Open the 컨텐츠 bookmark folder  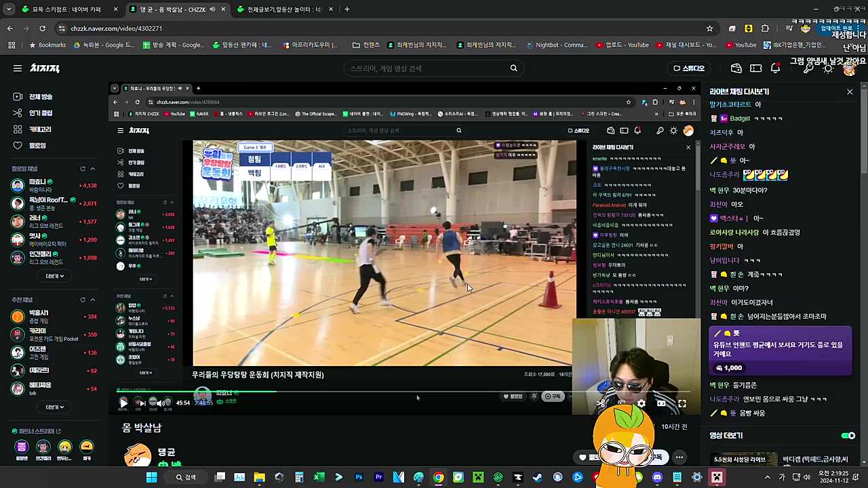[366, 45]
